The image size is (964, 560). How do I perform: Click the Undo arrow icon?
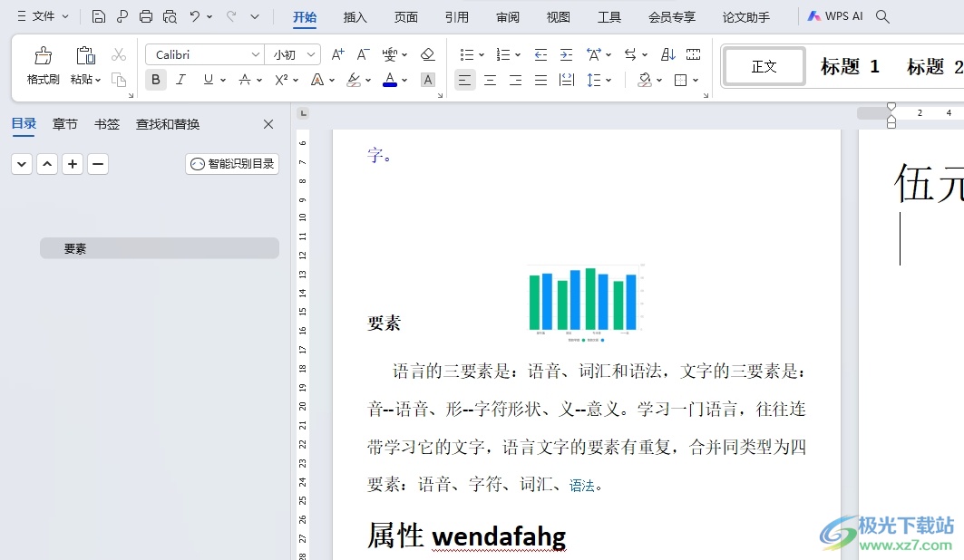pyautogui.click(x=195, y=16)
